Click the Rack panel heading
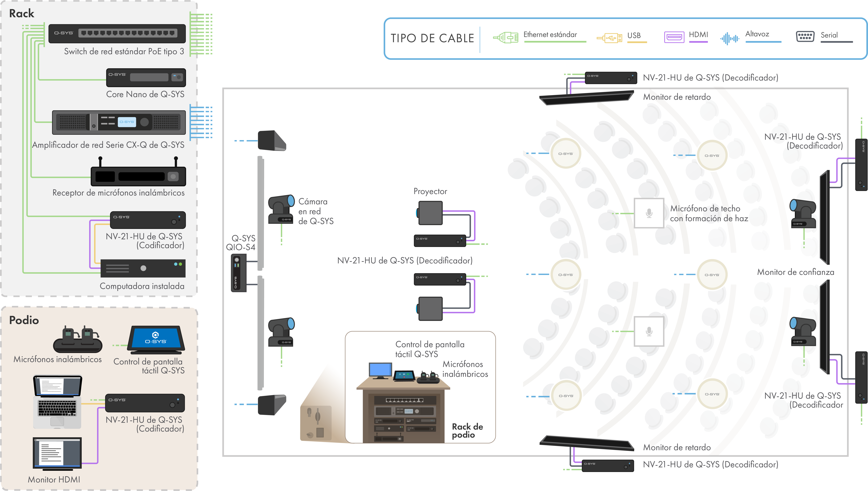This screenshot has width=868, height=491. click(x=22, y=14)
